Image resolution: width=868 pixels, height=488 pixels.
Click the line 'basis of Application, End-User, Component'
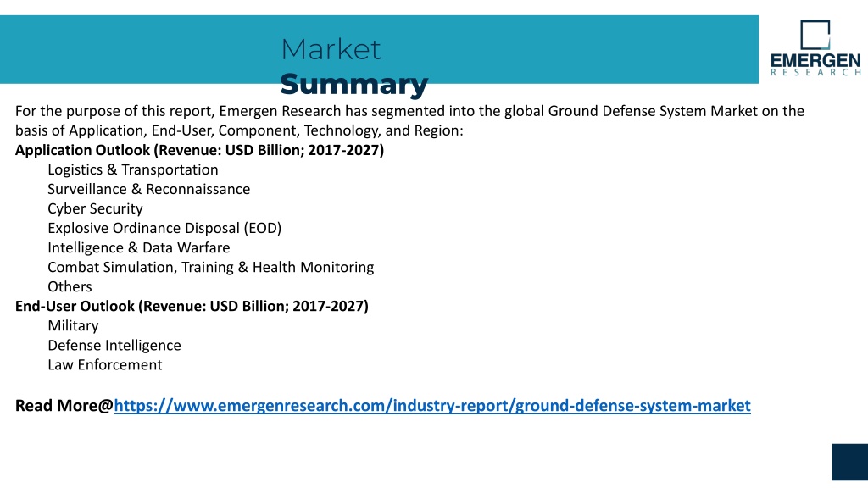[239, 130]
